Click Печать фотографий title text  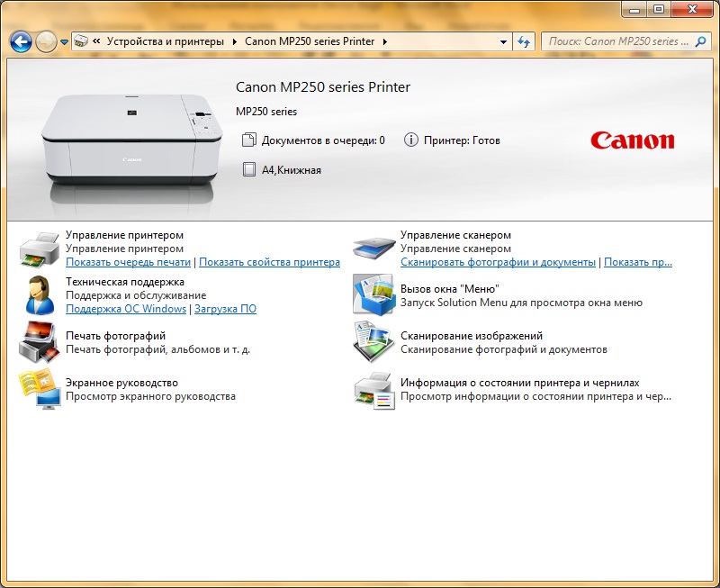click(x=116, y=336)
